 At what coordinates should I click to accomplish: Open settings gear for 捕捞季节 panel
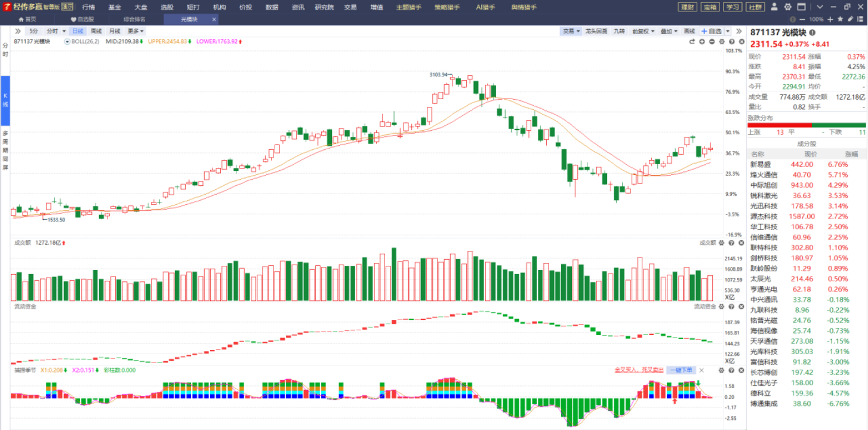tap(722, 370)
